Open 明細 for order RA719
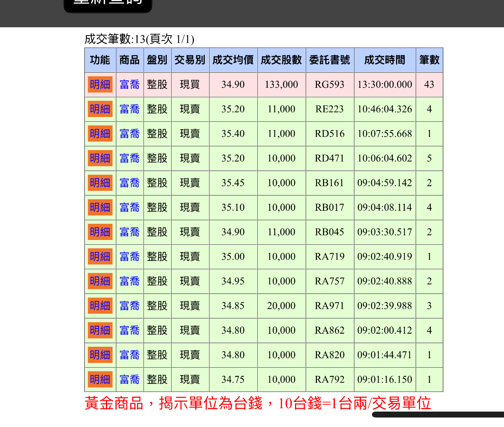Viewport: 504px width, 427px height. tap(100, 257)
